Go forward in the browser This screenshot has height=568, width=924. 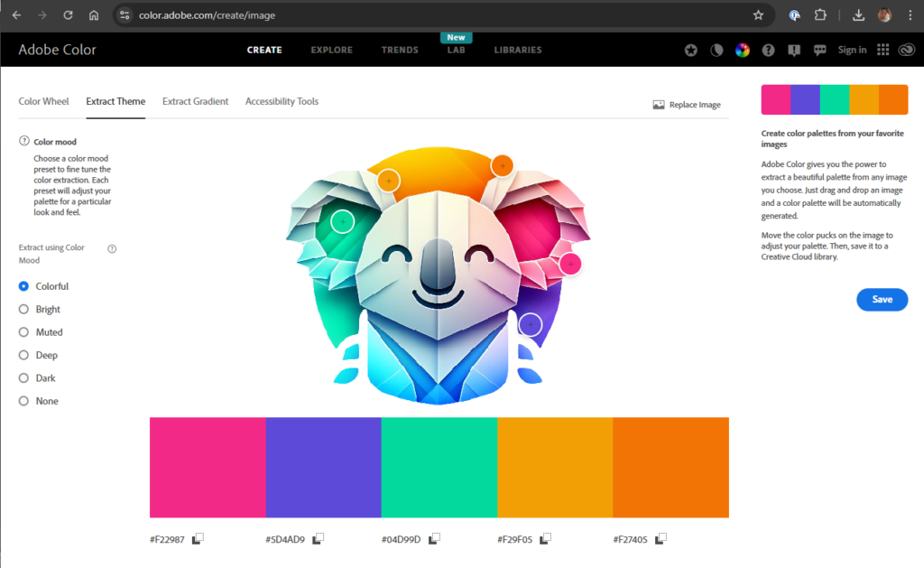[x=42, y=15]
